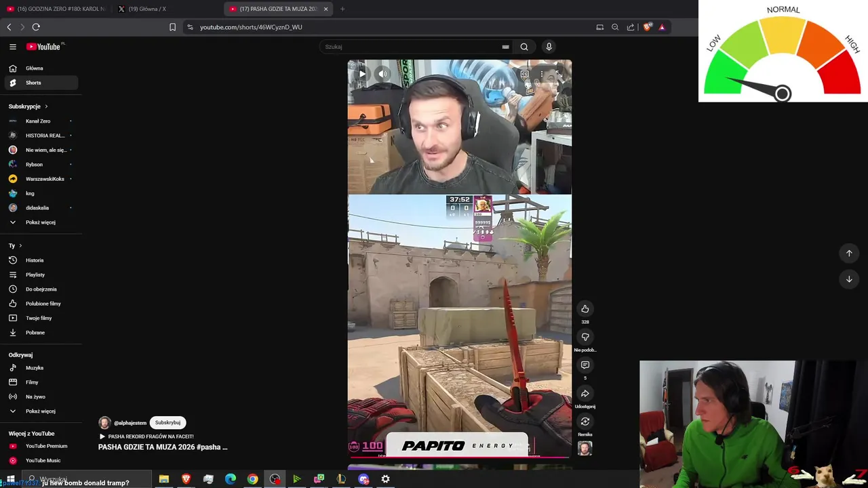Viewport: 868px width, 488px height.
Task: Open Filmy under Odkrywaj
Action: click(41, 382)
